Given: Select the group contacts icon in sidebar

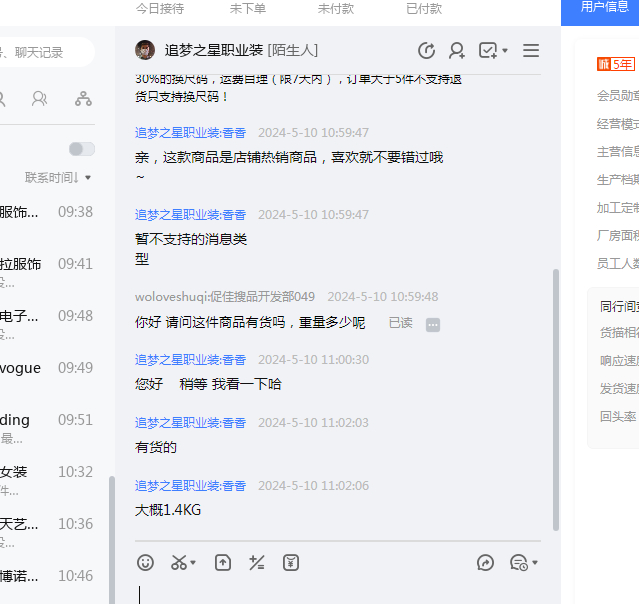Looking at the screenshot, I should 39,99.
